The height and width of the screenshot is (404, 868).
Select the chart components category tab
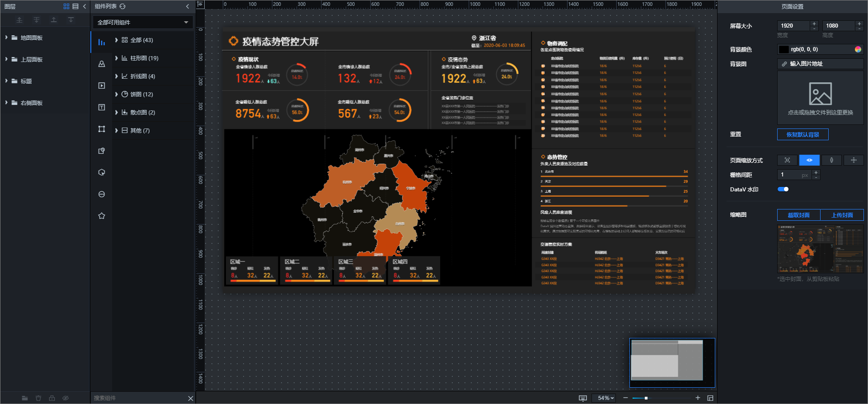[x=102, y=42]
